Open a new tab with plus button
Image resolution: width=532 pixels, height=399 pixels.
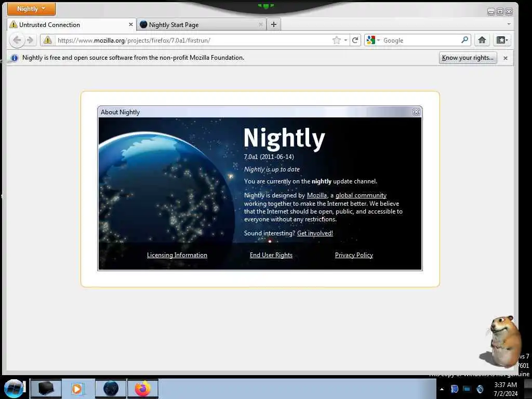[x=274, y=24]
